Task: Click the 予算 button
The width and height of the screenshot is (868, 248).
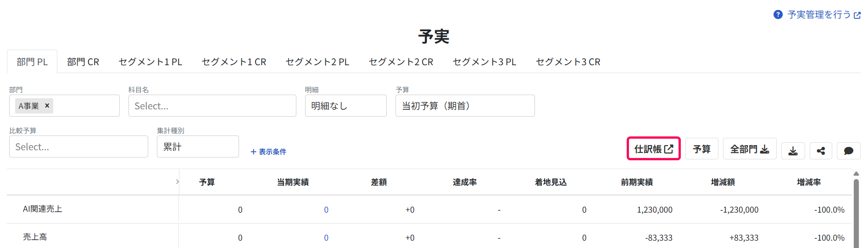Action: tap(701, 149)
